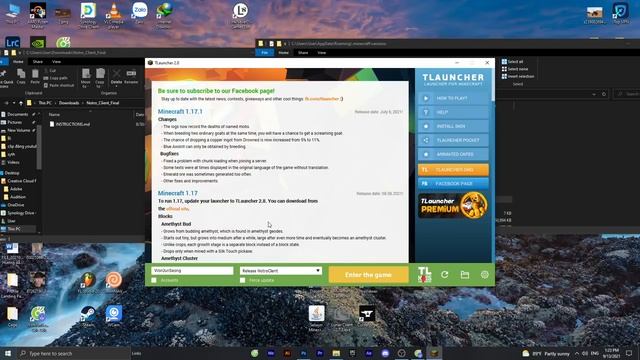
Task: Select OneDrive in Explorer sidebar
Action: click(x=16, y=205)
